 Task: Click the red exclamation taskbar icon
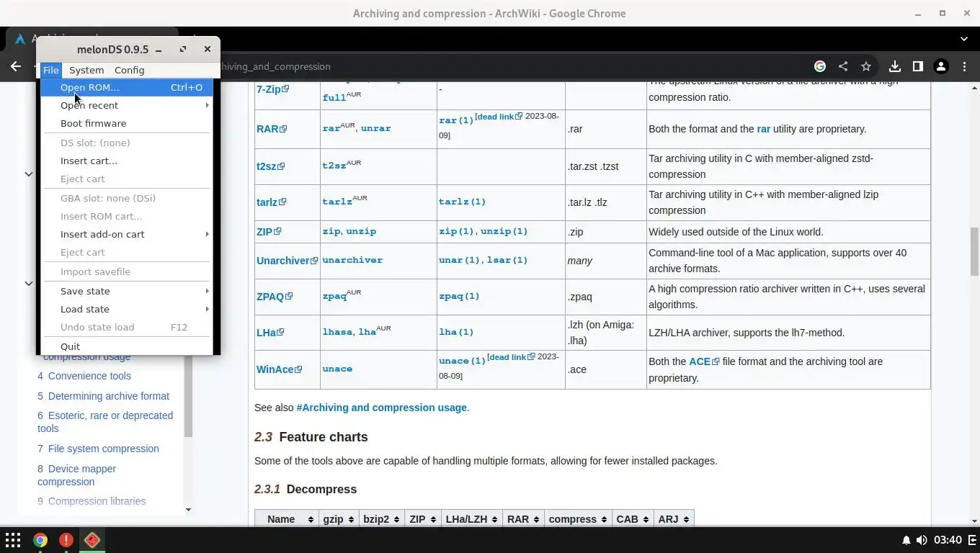66,540
